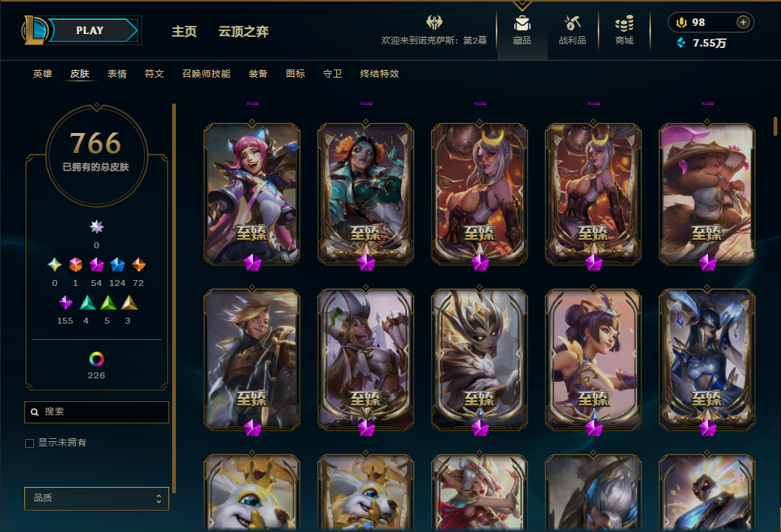The width and height of the screenshot is (781, 532).
Task: Click the League of Legends logo icon
Action: [35, 30]
